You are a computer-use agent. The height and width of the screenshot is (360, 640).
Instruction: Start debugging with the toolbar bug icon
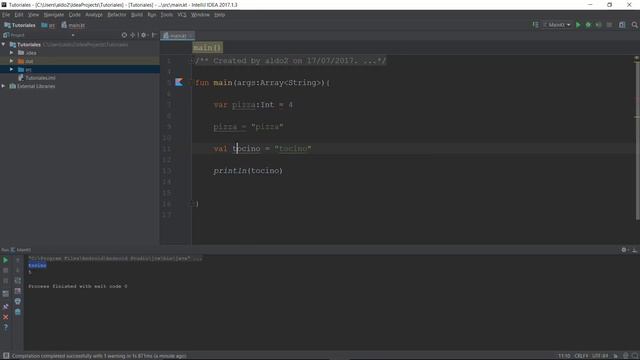pos(588,25)
